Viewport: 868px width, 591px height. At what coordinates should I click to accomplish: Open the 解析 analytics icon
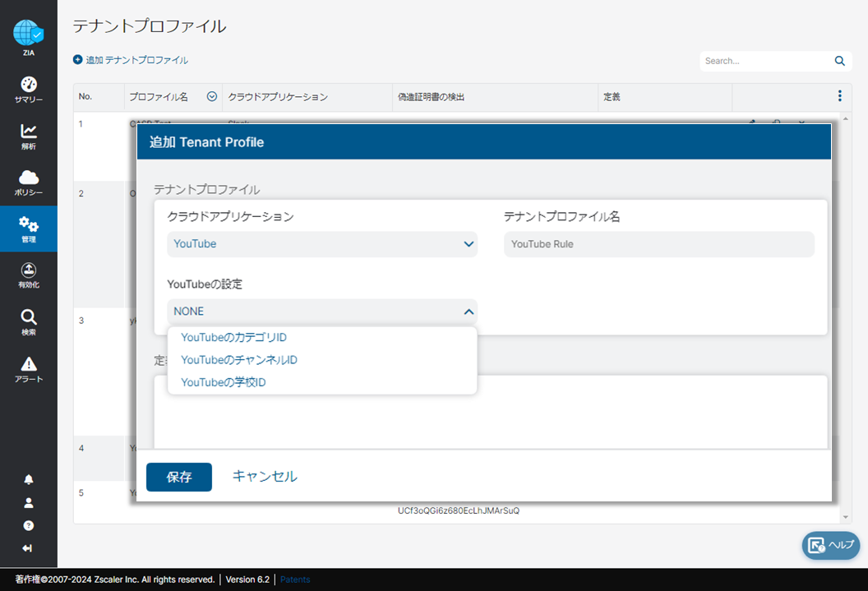(x=29, y=132)
